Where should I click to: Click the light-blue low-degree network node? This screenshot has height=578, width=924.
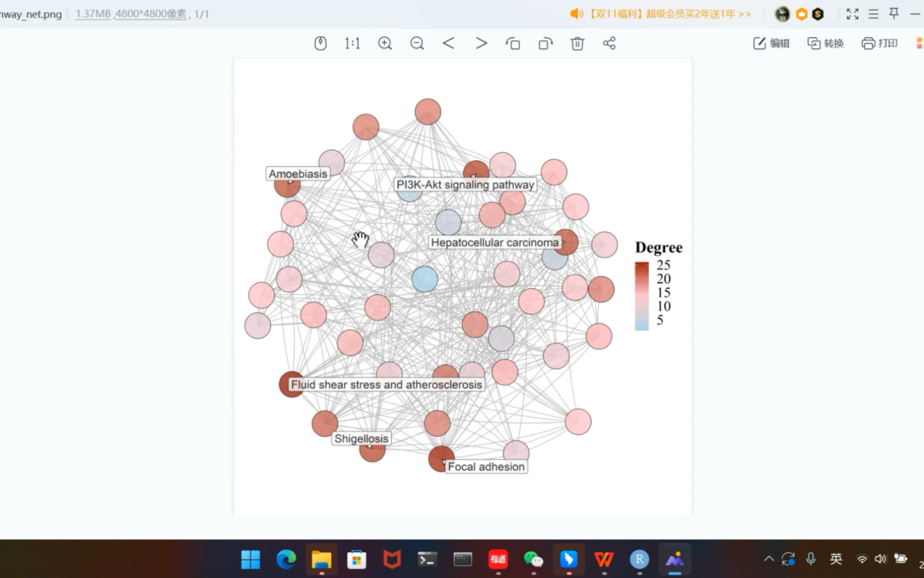pos(425,279)
